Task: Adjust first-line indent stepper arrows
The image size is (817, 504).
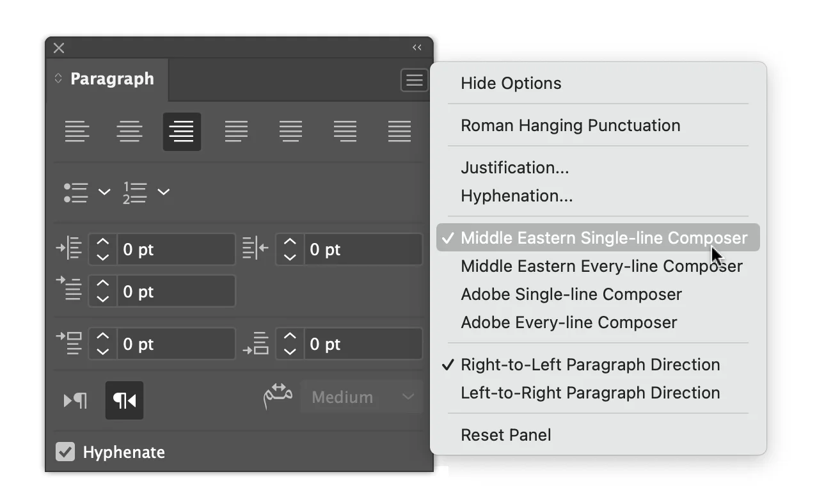Action: click(x=103, y=292)
